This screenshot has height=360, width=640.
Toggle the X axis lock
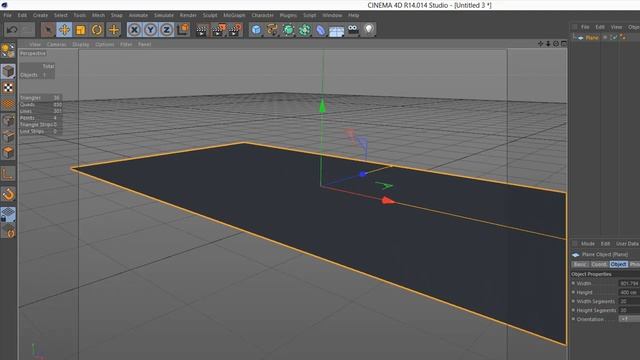[134, 30]
